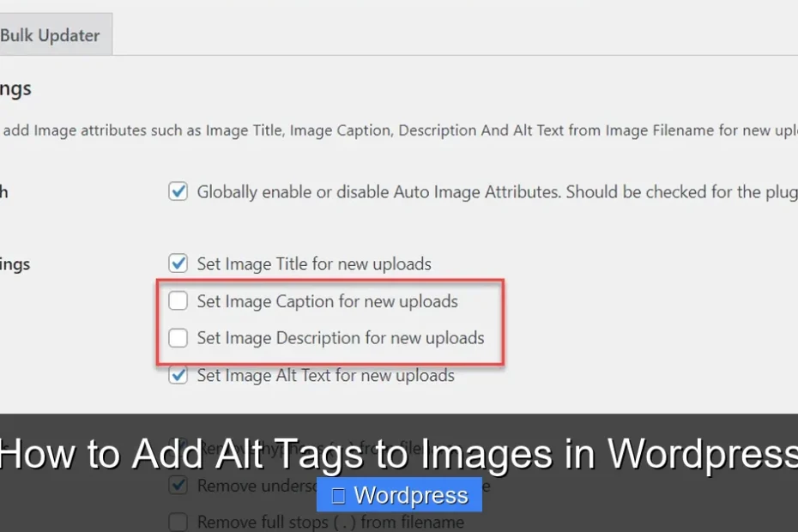Click the checkmark beside Remove underscores
The image size is (798, 532).
tap(178, 485)
